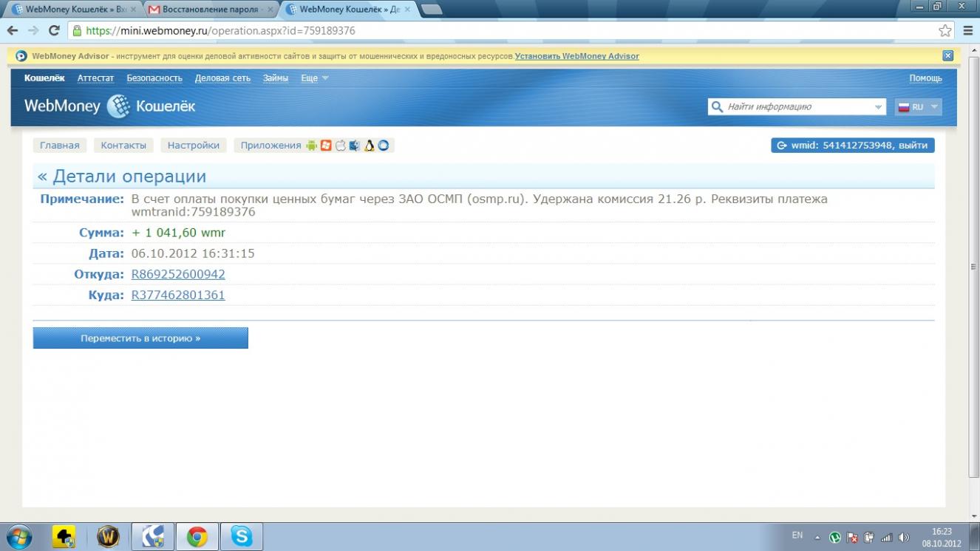Expand the search field dropdown arrow
This screenshot has width=980, height=551.
point(878,107)
